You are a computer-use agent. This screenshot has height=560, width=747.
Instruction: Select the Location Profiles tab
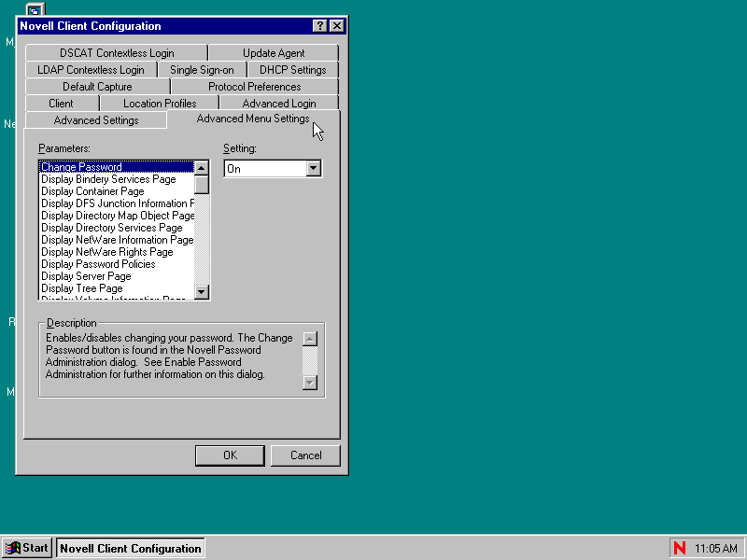(x=160, y=104)
